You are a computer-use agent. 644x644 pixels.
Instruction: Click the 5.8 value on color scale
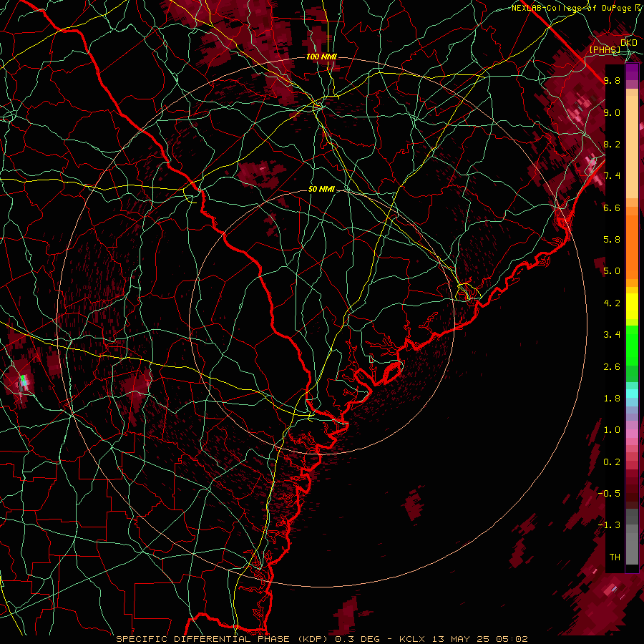pyautogui.click(x=612, y=240)
